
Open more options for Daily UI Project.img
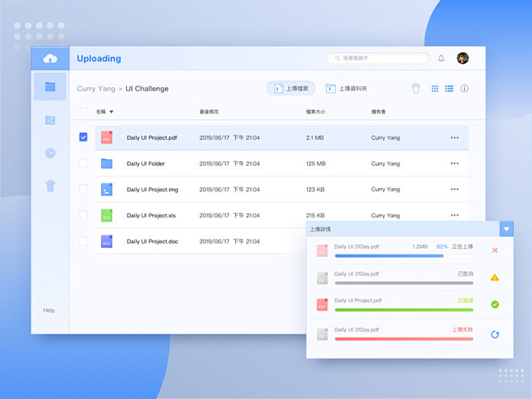[x=454, y=189]
